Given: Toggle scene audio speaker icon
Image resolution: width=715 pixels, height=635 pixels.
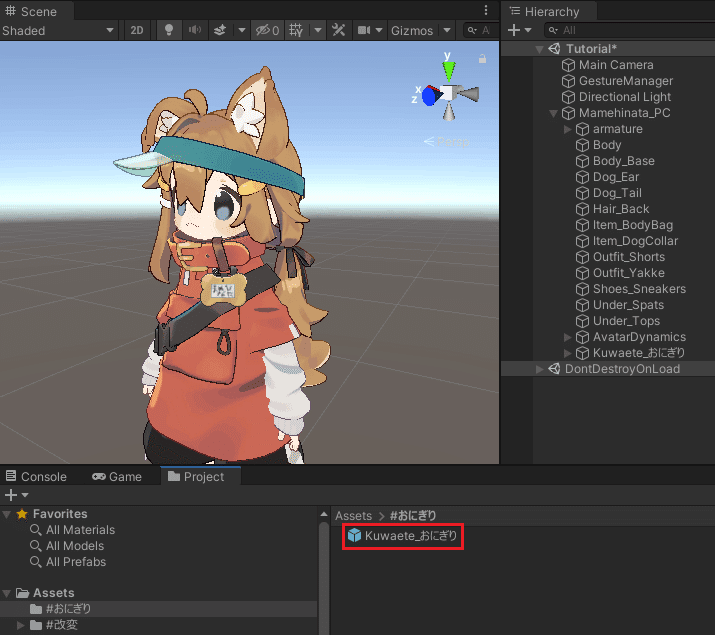Looking at the screenshot, I should click(x=195, y=31).
